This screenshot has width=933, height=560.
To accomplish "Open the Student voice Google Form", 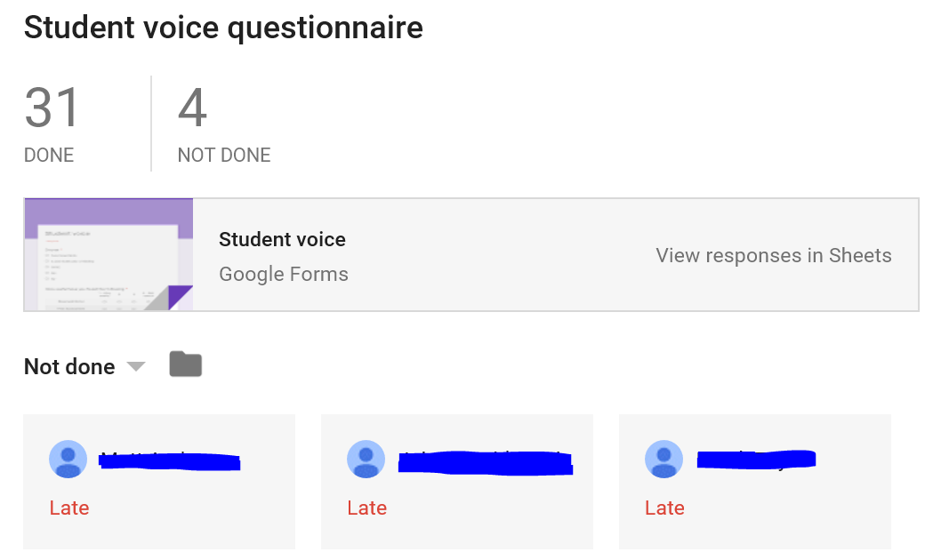I will 282,239.
